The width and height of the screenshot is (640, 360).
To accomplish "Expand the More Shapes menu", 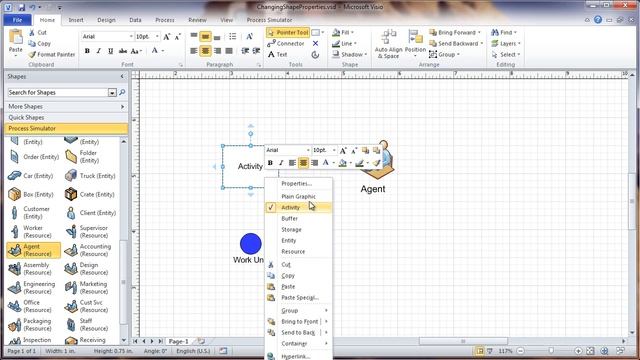I will (x=66, y=107).
